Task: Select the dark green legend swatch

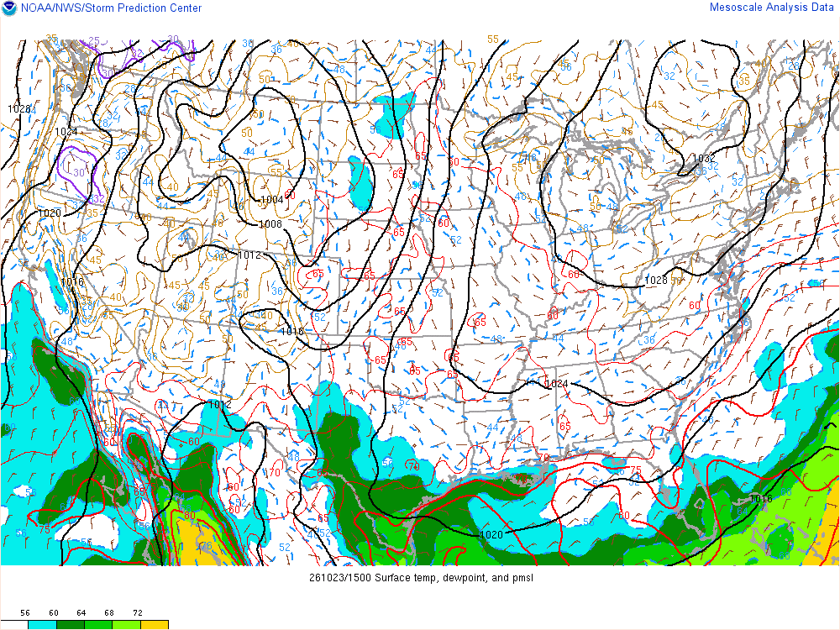Action: [x=71, y=625]
